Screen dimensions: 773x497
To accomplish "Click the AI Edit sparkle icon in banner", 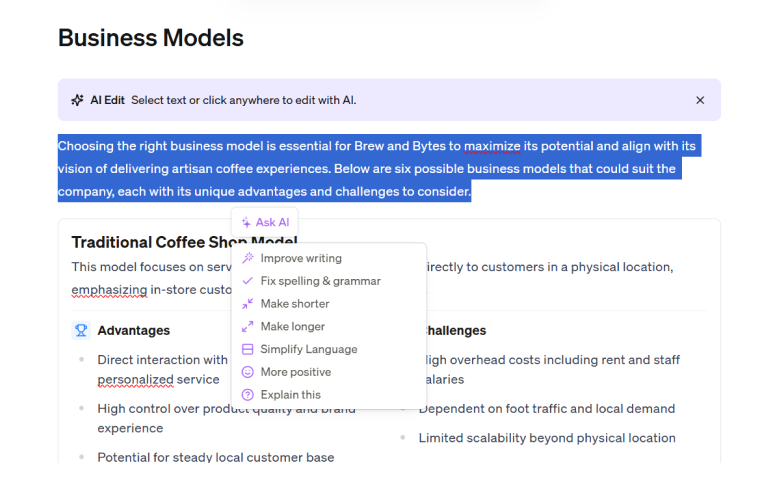I will click(77, 100).
